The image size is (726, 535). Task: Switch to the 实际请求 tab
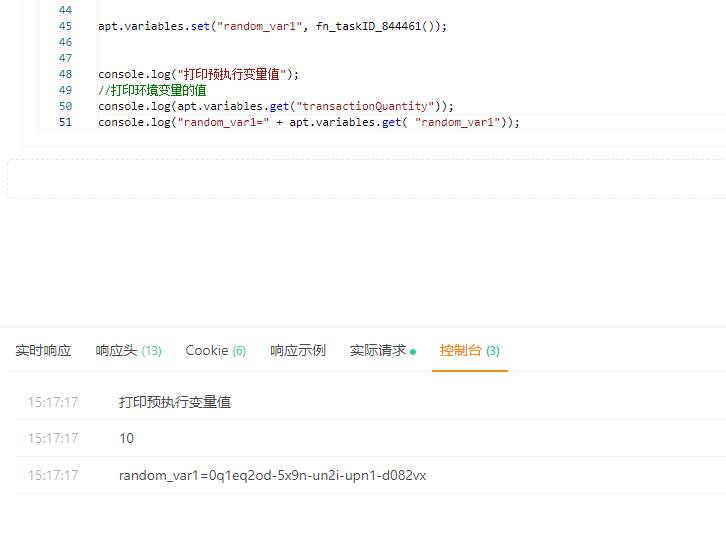(382, 351)
